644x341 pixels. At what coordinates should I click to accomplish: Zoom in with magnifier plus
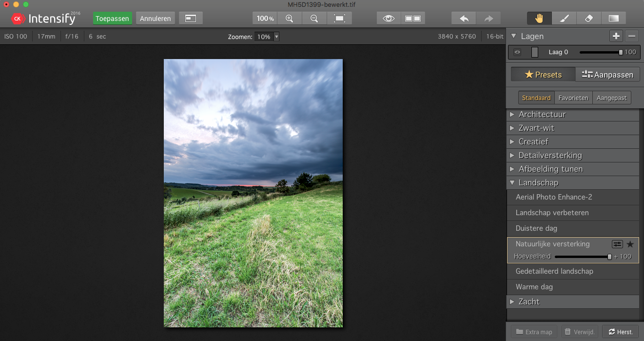tap(290, 19)
